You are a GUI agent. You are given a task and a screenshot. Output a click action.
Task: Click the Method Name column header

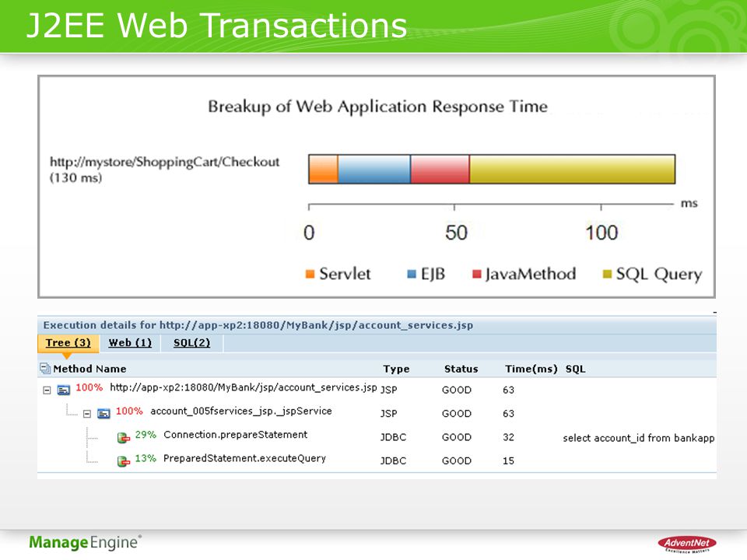(x=89, y=369)
